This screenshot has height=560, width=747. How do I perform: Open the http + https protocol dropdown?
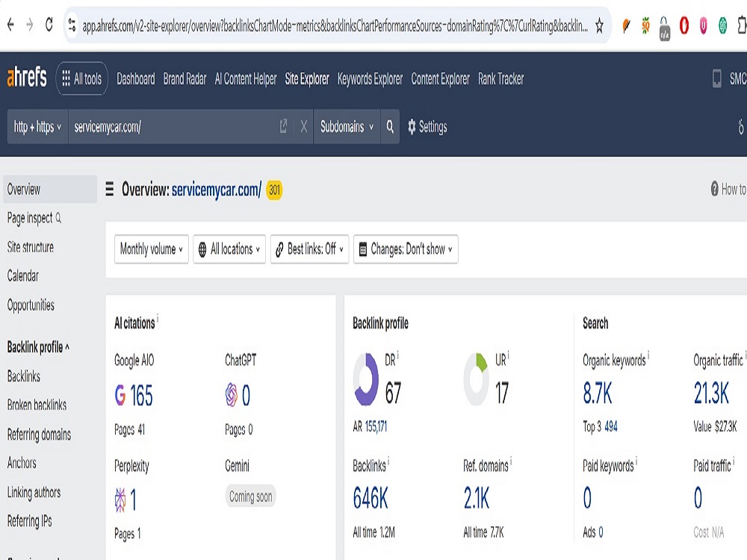point(37,126)
